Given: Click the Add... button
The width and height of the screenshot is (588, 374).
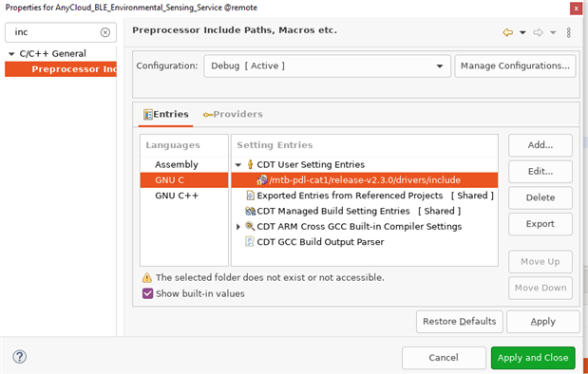Looking at the screenshot, I should (x=540, y=145).
